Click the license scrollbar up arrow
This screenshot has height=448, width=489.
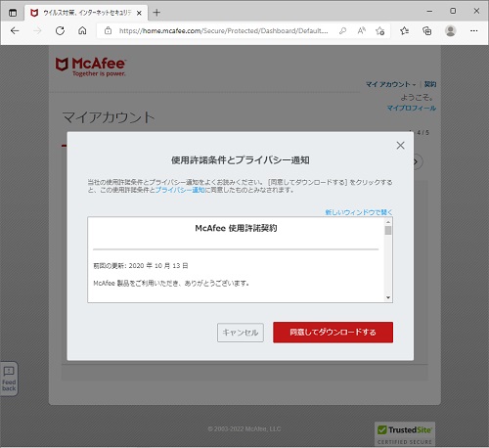[x=388, y=222]
